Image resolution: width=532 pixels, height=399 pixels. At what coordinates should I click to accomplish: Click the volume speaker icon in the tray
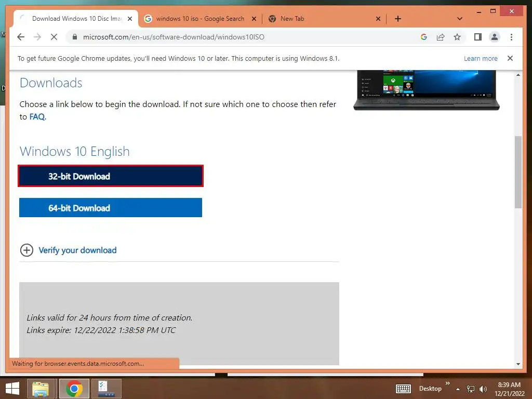point(483,389)
